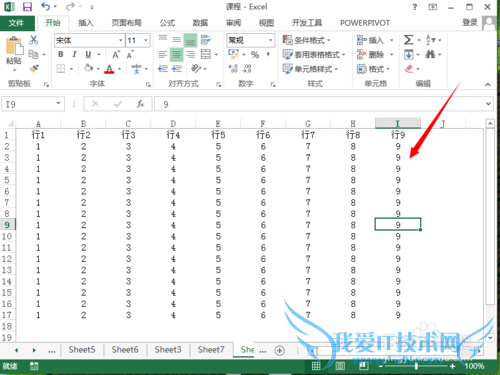This screenshot has height=375, width=500.
Task: Click Wrap Text icon
Action: pos(206,40)
